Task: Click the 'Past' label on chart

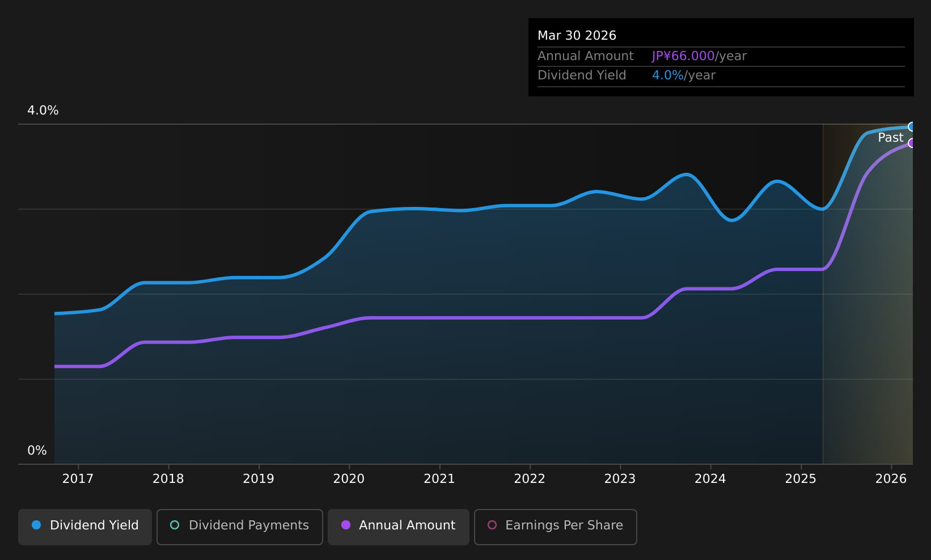Action: (890, 138)
